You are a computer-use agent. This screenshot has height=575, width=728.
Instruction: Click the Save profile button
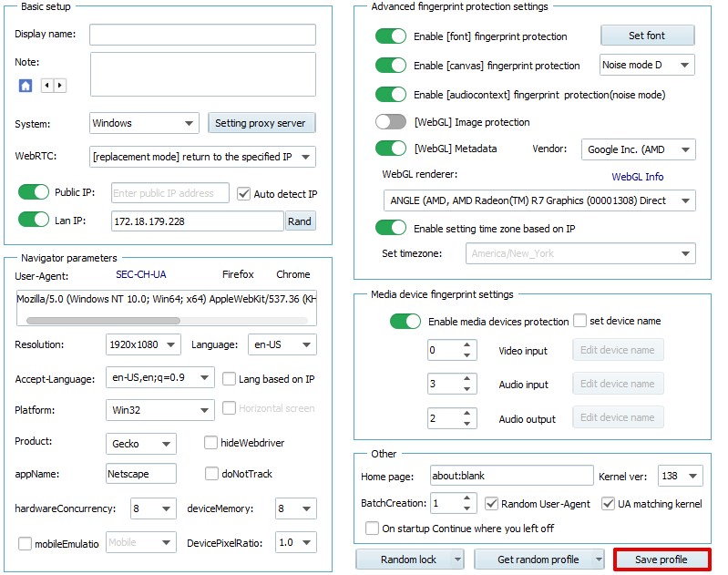point(661,560)
